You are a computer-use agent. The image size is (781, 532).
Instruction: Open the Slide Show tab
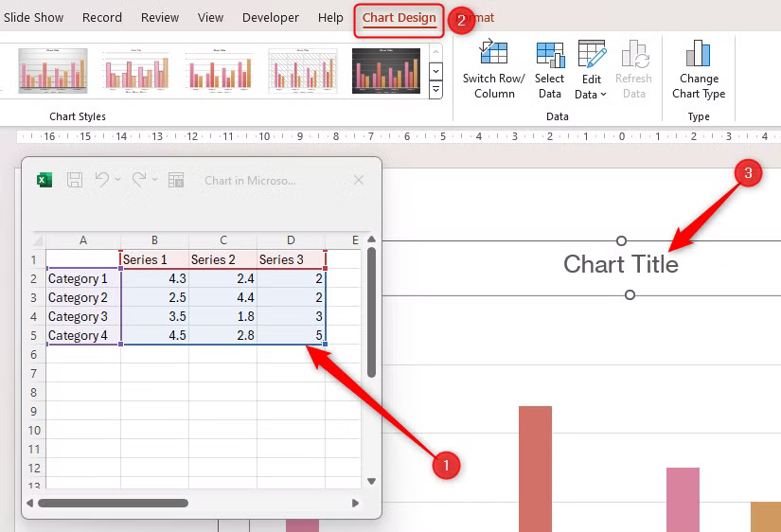pyautogui.click(x=33, y=17)
